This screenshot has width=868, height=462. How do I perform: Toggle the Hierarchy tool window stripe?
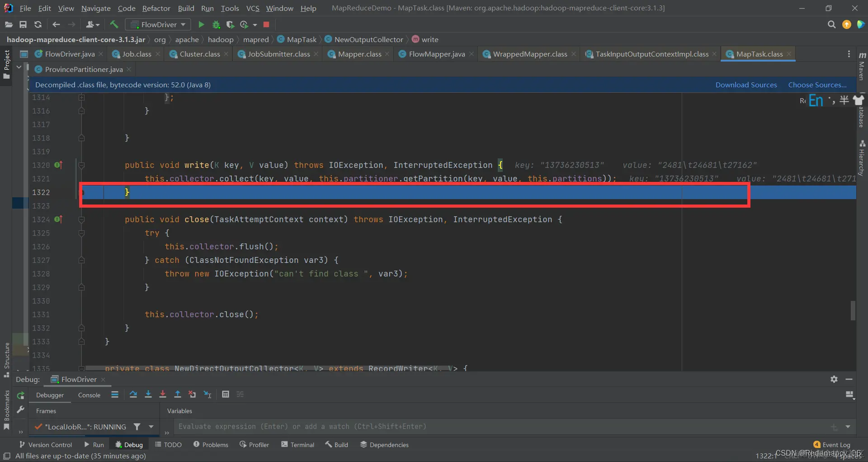click(862, 158)
